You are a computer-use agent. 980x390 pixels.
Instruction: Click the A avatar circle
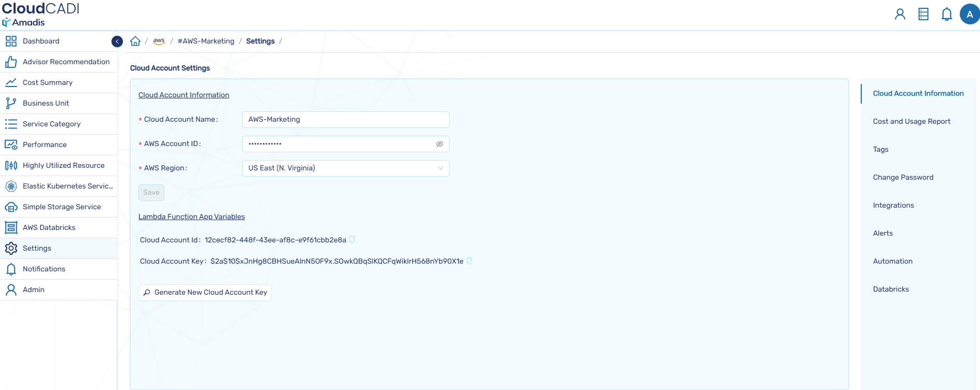[969, 14]
